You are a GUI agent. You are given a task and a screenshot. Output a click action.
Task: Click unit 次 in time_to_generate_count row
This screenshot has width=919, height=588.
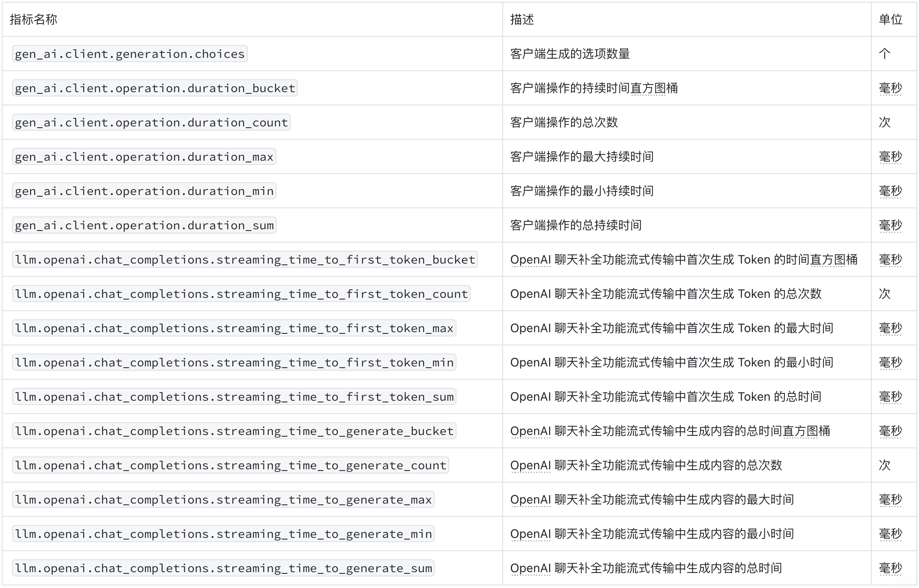(885, 465)
